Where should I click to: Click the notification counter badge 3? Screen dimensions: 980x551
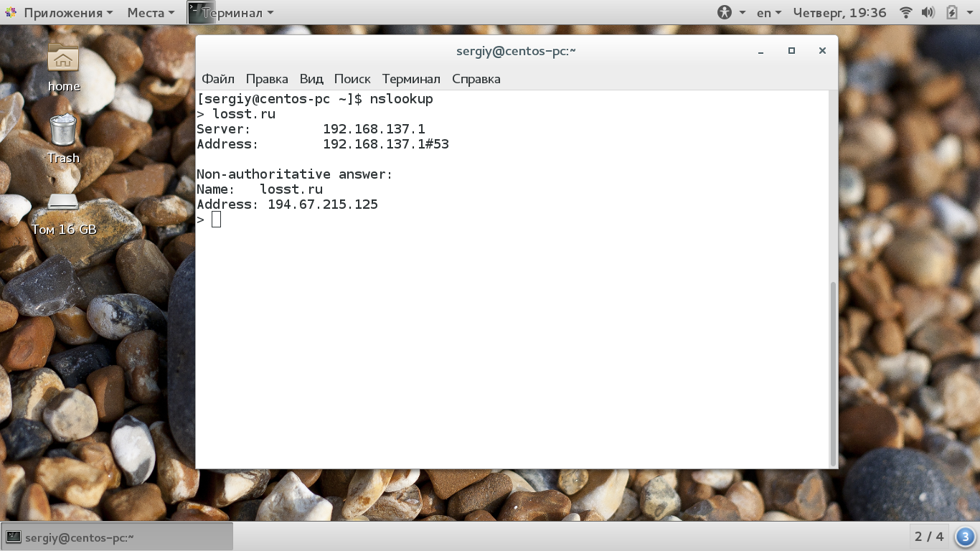[x=965, y=536]
